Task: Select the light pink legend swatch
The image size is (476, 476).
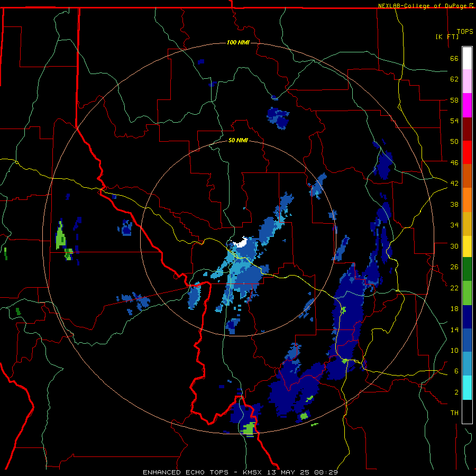Action: [x=467, y=81]
